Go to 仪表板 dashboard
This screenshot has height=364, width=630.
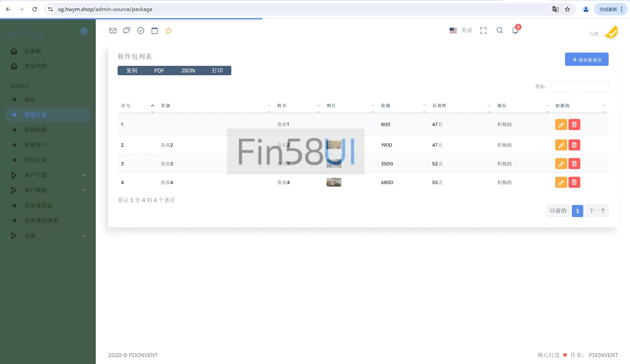click(x=33, y=51)
